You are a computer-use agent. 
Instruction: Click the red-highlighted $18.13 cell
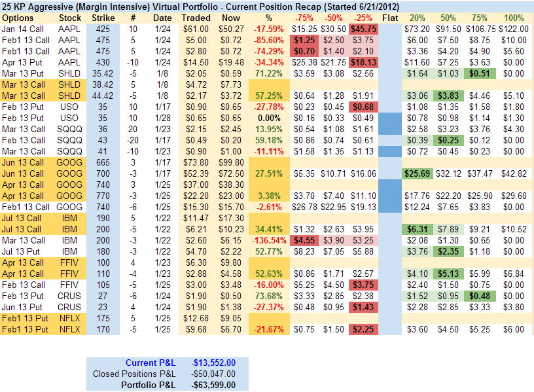click(x=363, y=62)
